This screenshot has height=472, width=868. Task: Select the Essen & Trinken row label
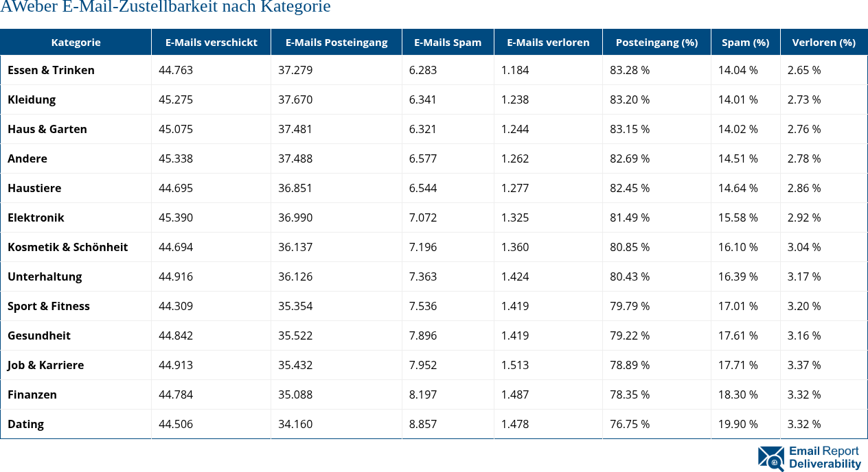click(51, 70)
